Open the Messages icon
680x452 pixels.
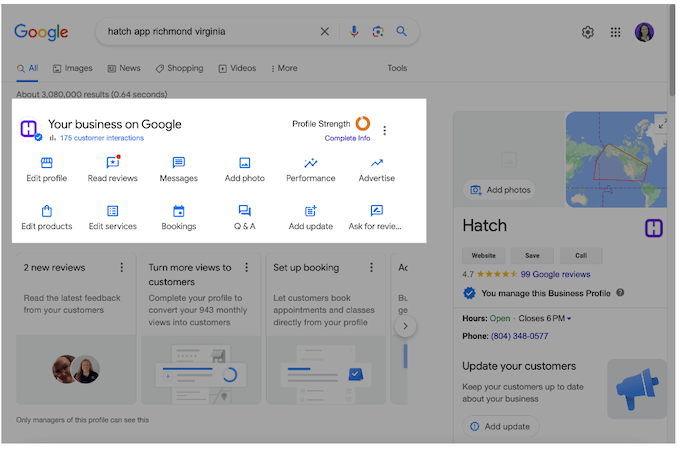[178, 163]
